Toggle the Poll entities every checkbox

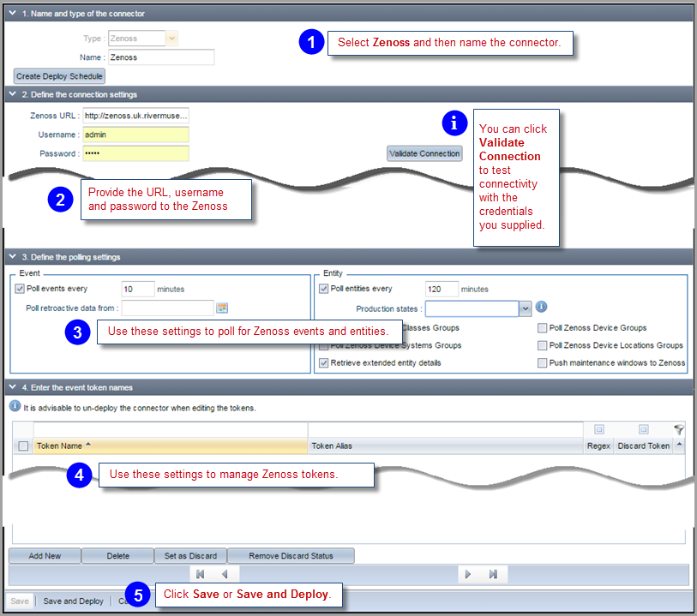323,289
